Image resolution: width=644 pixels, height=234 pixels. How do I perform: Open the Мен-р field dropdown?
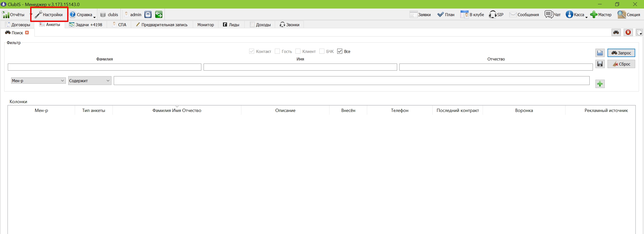point(38,81)
